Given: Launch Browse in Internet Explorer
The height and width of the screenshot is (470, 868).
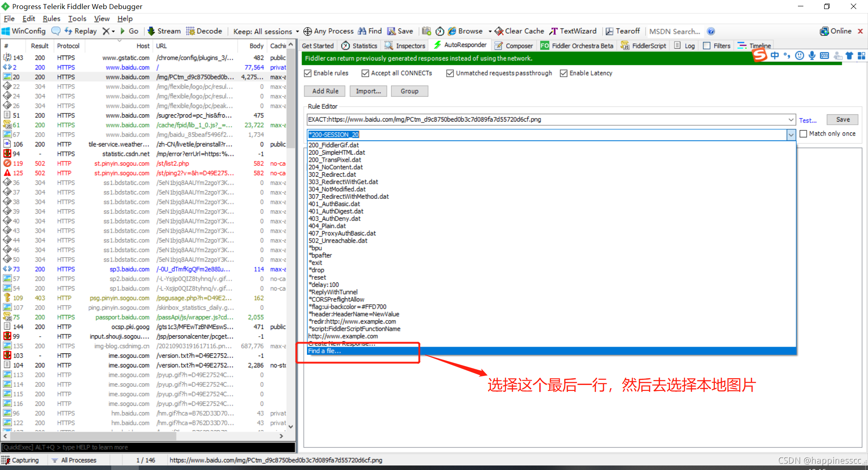Looking at the screenshot, I should [465, 31].
